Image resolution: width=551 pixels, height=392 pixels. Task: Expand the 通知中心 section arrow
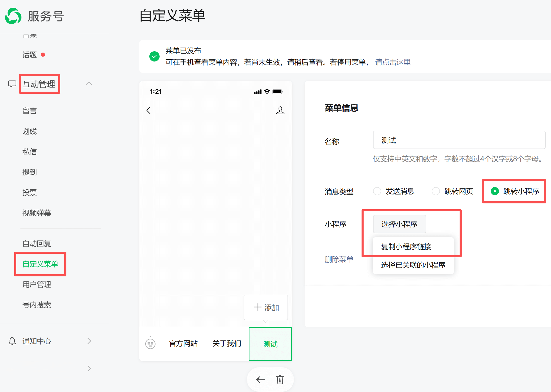89,341
